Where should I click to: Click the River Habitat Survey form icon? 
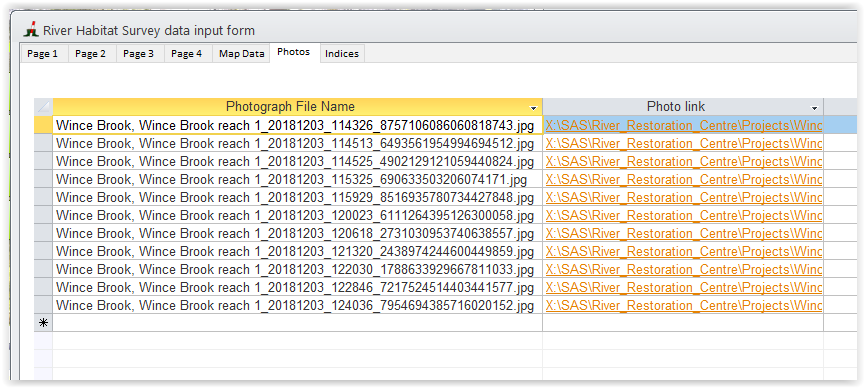pos(32,30)
